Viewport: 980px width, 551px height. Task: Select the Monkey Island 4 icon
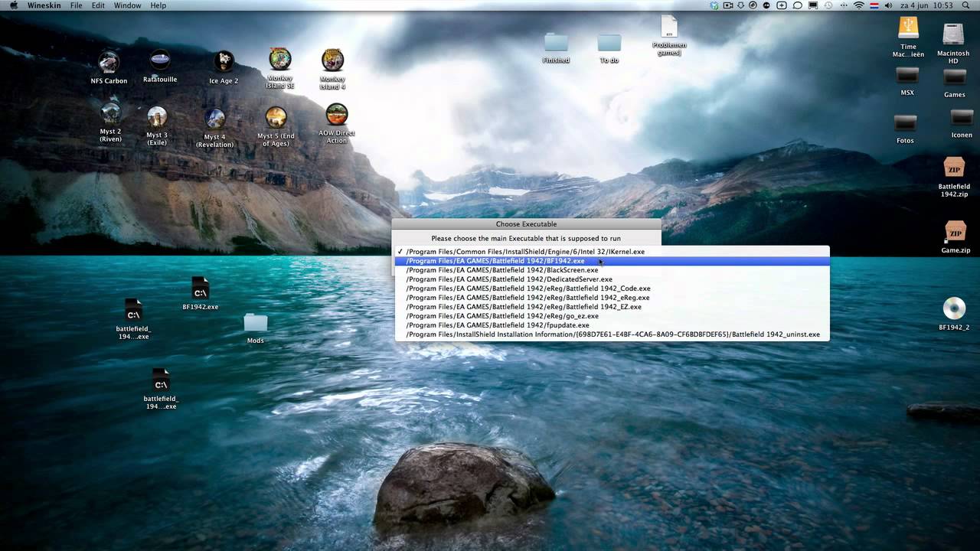pos(332,60)
